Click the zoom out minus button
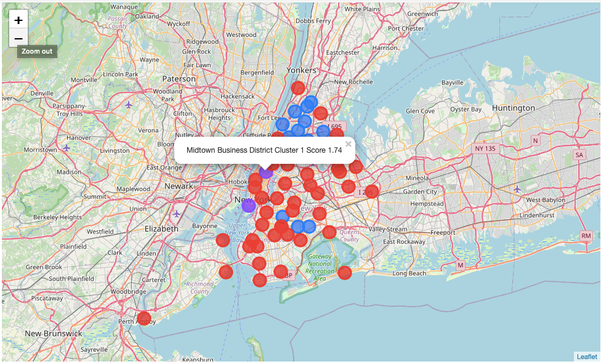 (17, 38)
